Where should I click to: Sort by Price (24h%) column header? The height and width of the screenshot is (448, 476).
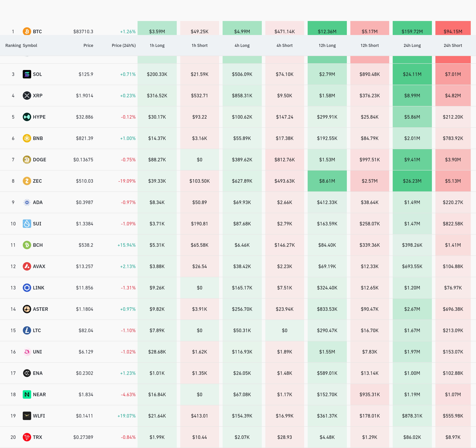coord(124,45)
